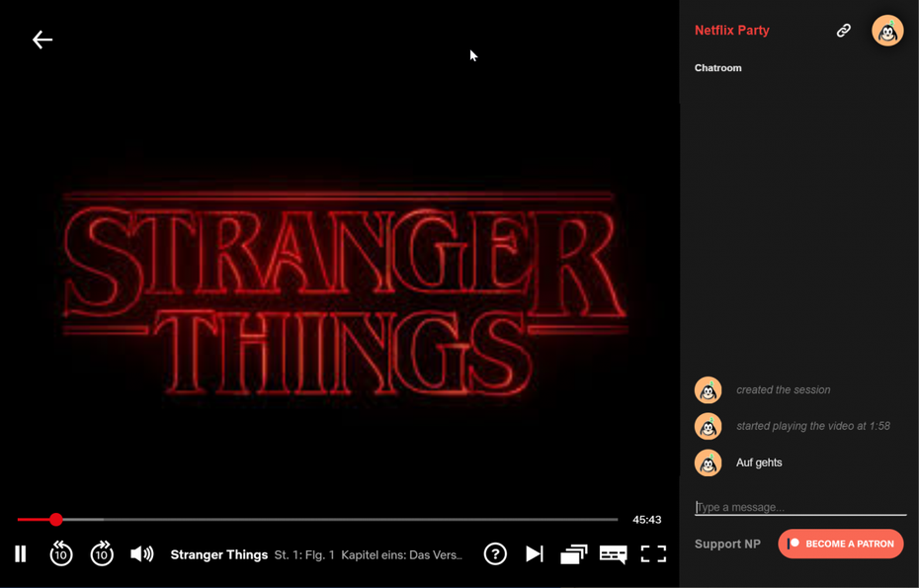Open the help question mark icon

point(495,554)
